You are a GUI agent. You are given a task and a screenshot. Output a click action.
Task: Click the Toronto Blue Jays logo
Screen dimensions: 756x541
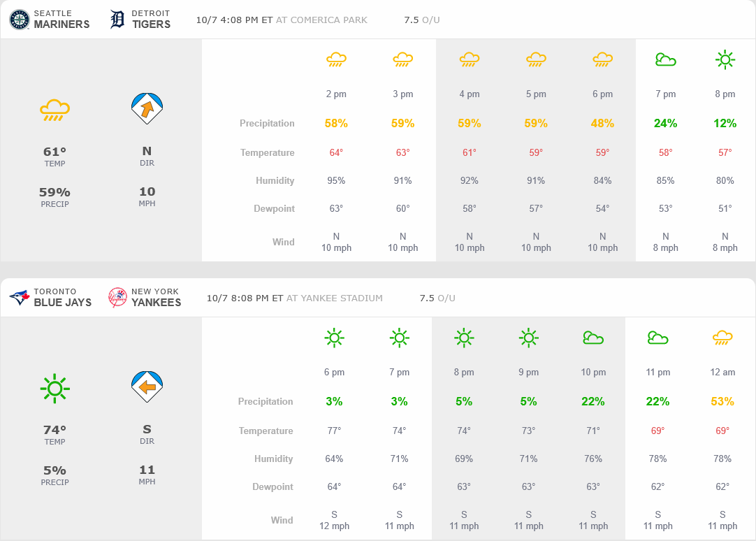click(20, 298)
